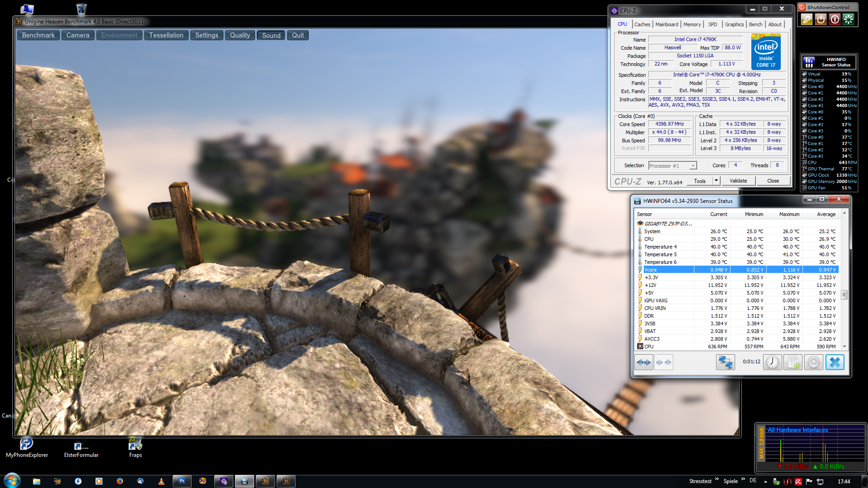Click the yellow key lock icon
This screenshot has width=868, height=488.
tap(807, 19)
